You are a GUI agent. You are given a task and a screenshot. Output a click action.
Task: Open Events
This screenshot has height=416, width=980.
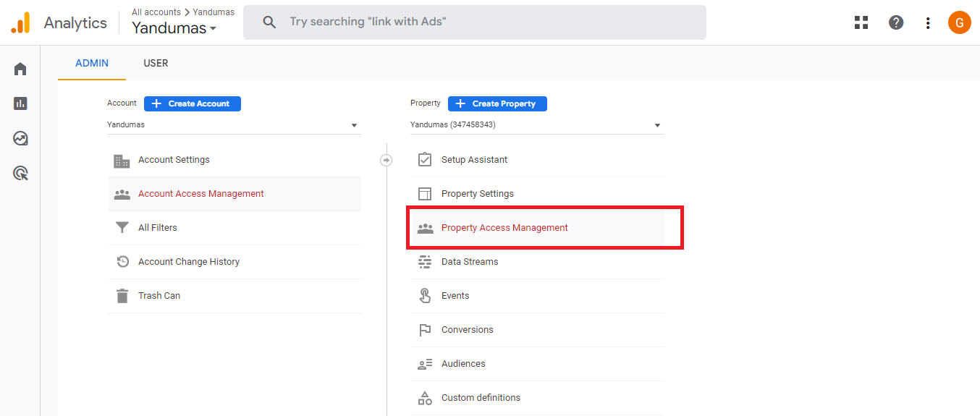(538, 296)
